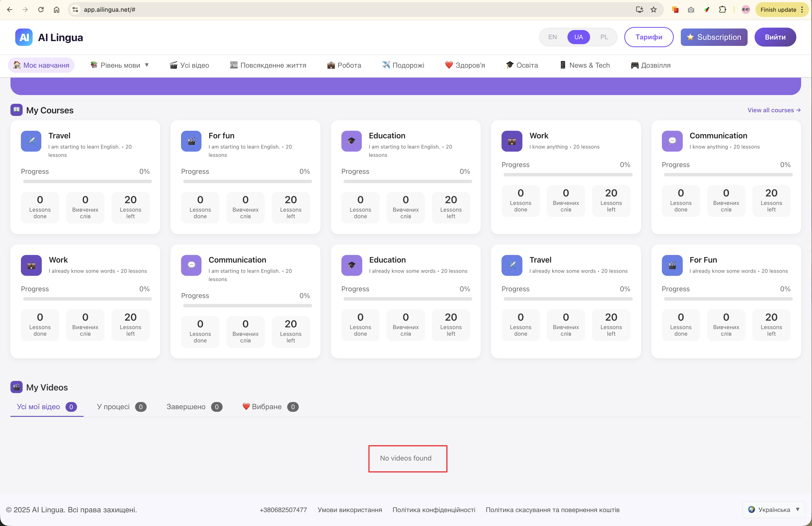Bookmark this page with the star icon

[653, 10]
